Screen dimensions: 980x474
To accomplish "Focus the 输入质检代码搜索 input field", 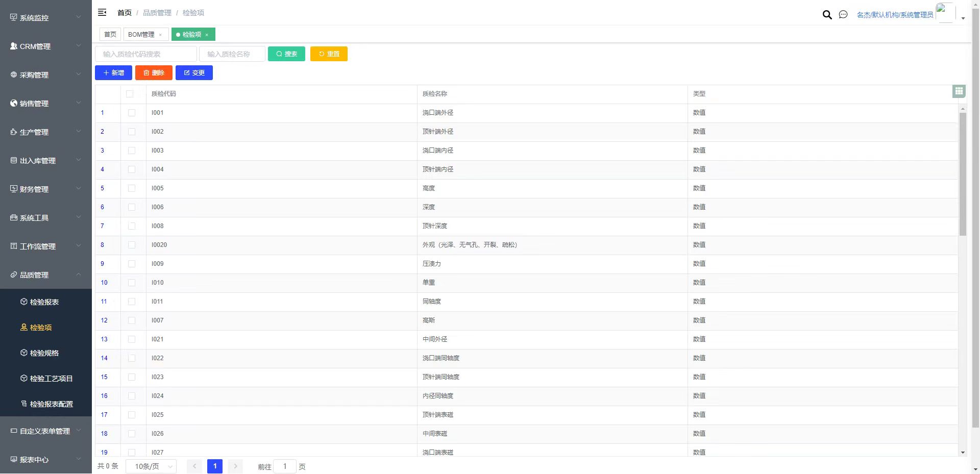I will [x=146, y=54].
